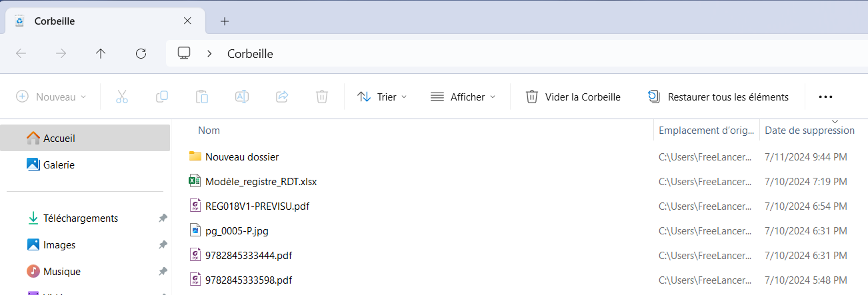Image resolution: width=868 pixels, height=295 pixels.
Task: Click the Paste clipboard icon
Action: pyautogui.click(x=201, y=97)
